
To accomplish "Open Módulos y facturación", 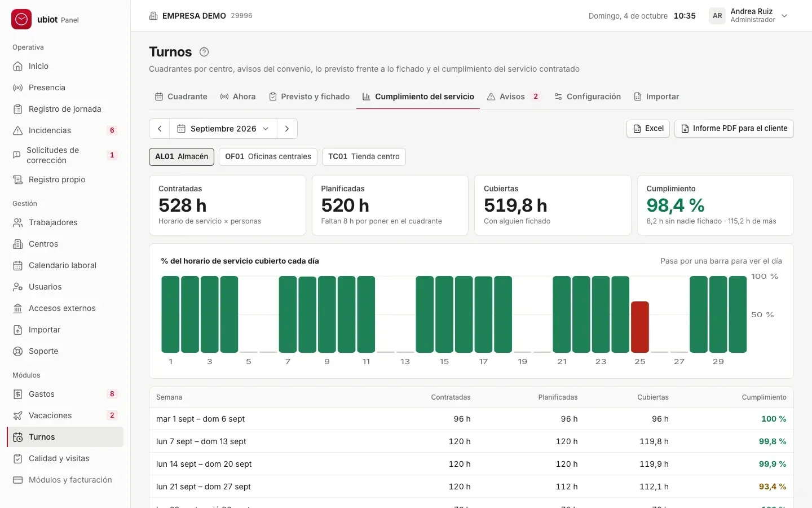I will pyautogui.click(x=65, y=480).
